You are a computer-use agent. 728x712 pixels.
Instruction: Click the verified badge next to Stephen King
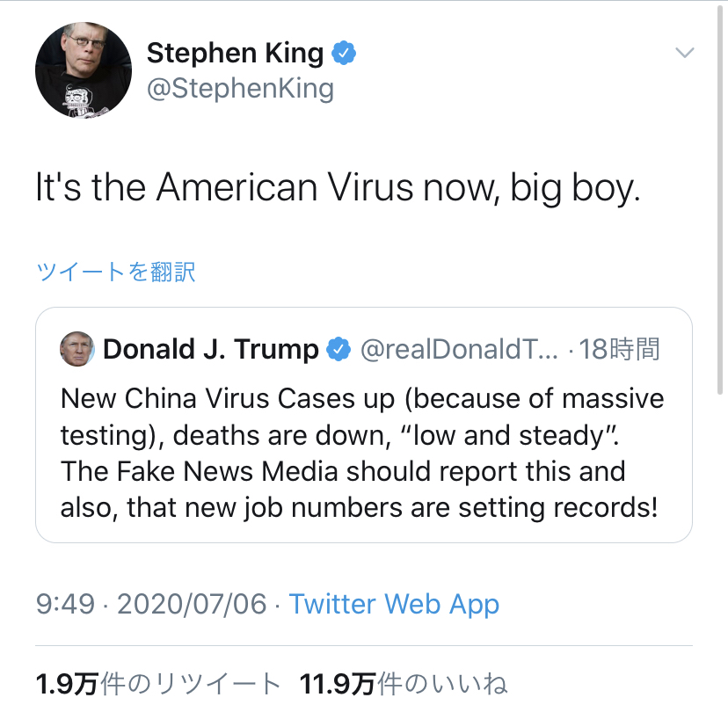click(x=344, y=54)
